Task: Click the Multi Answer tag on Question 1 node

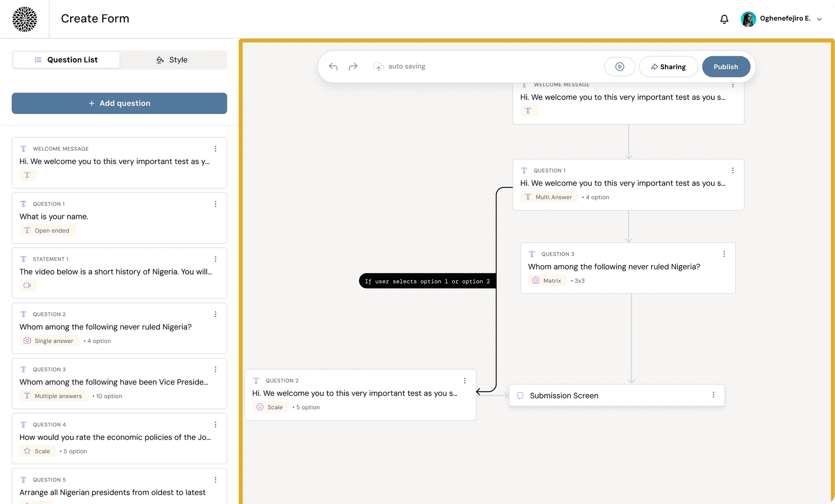Action: (549, 197)
